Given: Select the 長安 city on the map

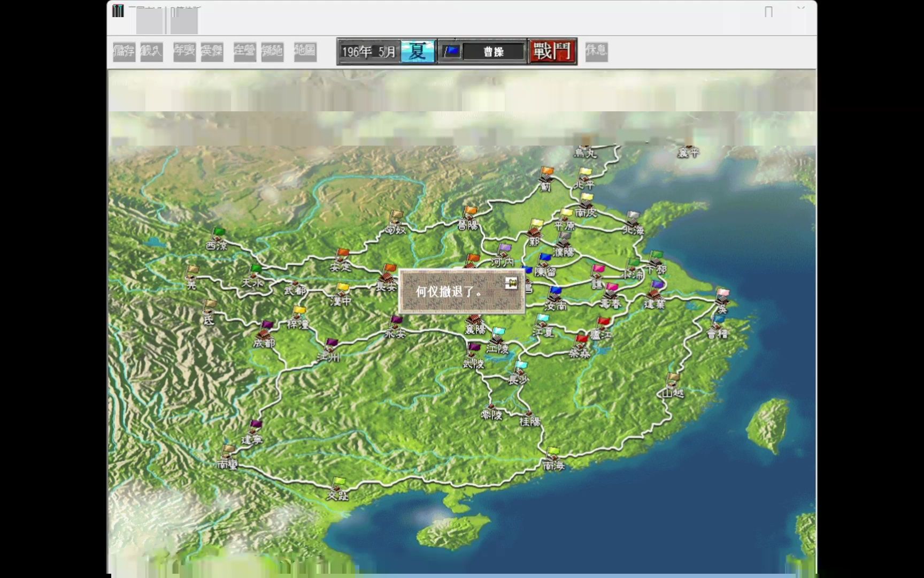Looking at the screenshot, I should tap(387, 278).
